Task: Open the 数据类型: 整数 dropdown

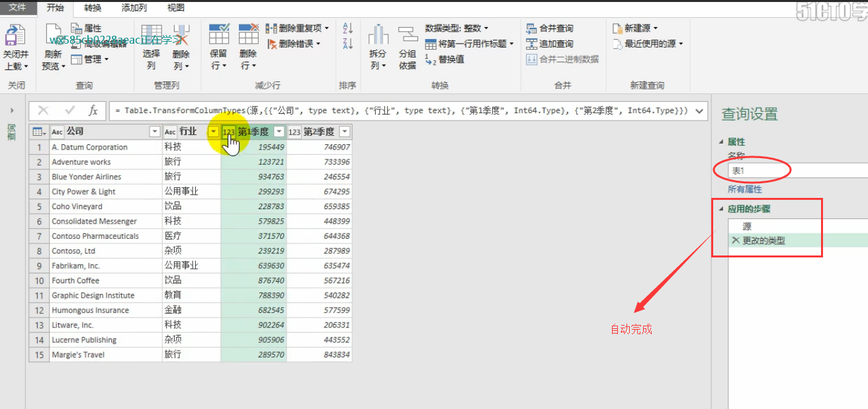Action: click(456, 28)
